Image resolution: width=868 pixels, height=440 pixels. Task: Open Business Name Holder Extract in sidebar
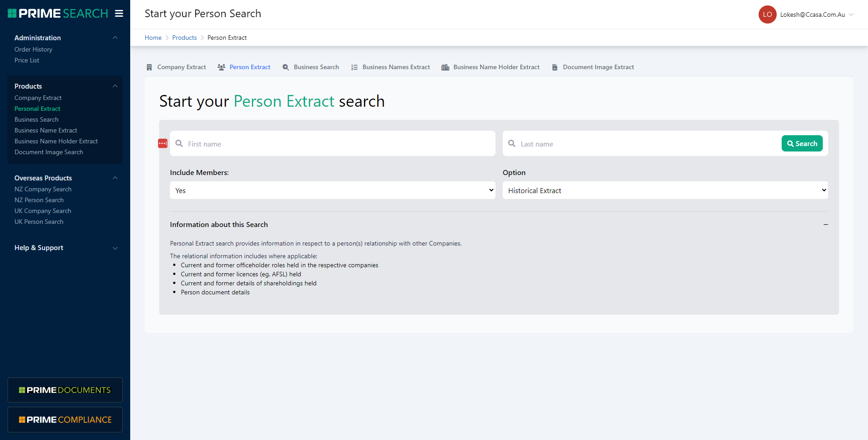pos(56,141)
